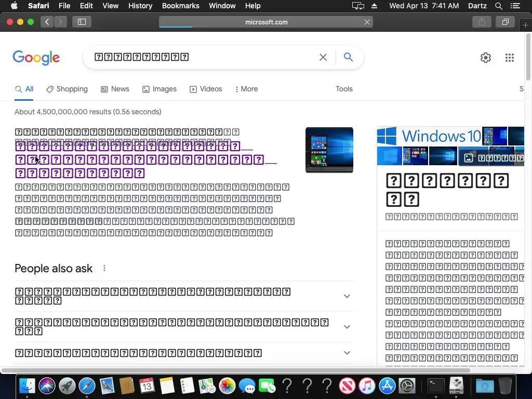Viewport: 532px width, 399px height.
Task: Open FaceTime in the Dock
Action: [267, 386]
